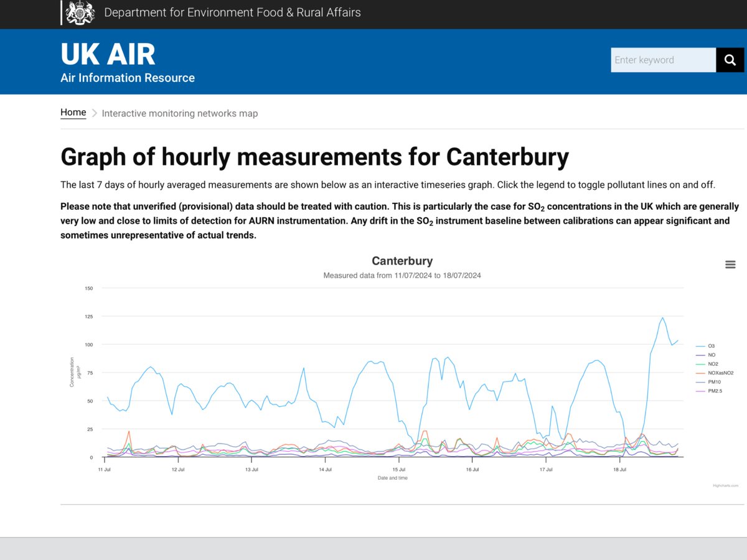Click the '14 Jul' x-axis label

click(x=325, y=469)
